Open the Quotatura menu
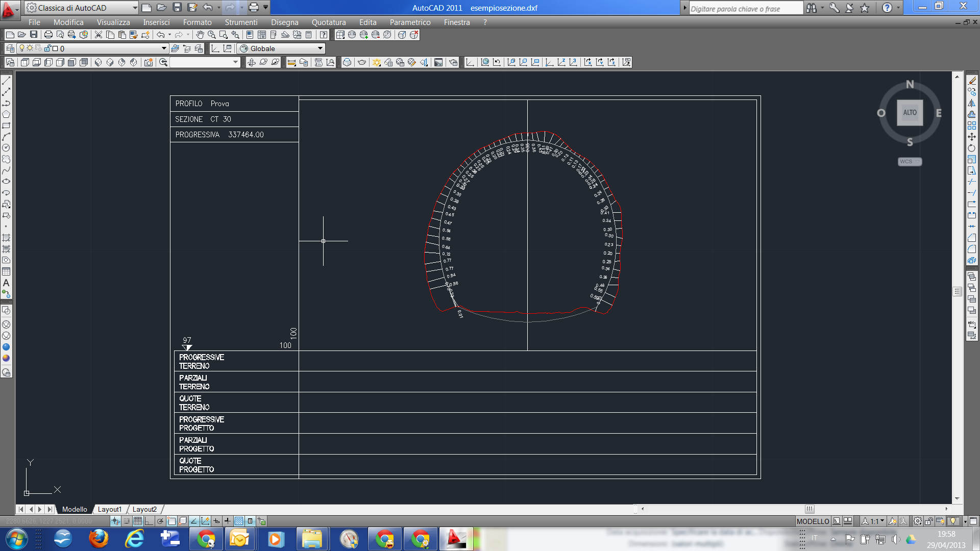This screenshot has height=551, width=980. click(x=328, y=22)
